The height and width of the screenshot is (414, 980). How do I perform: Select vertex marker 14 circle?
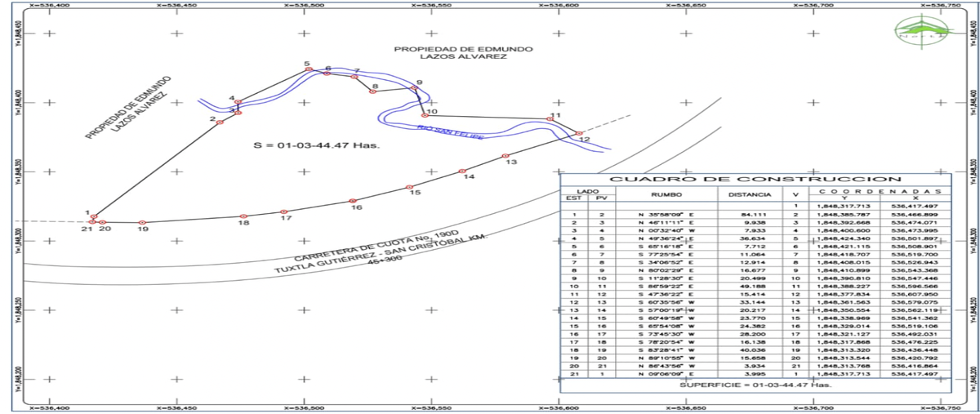coord(462,171)
